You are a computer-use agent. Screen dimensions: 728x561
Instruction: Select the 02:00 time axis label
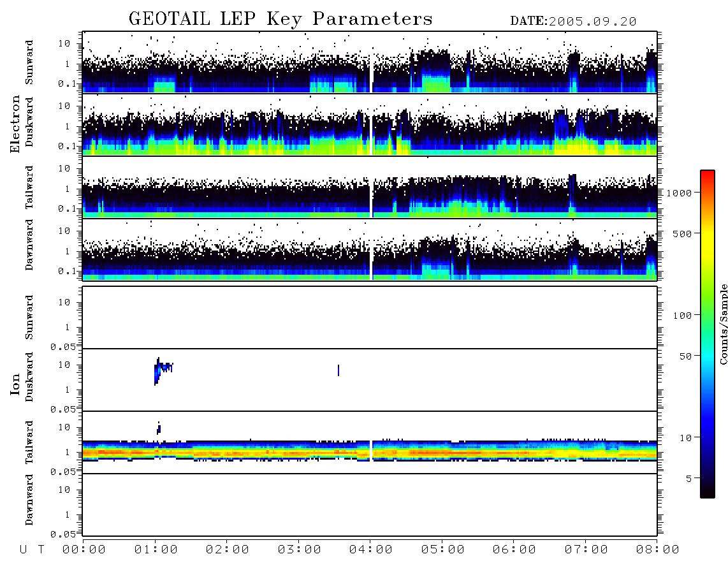click(x=228, y=550)
